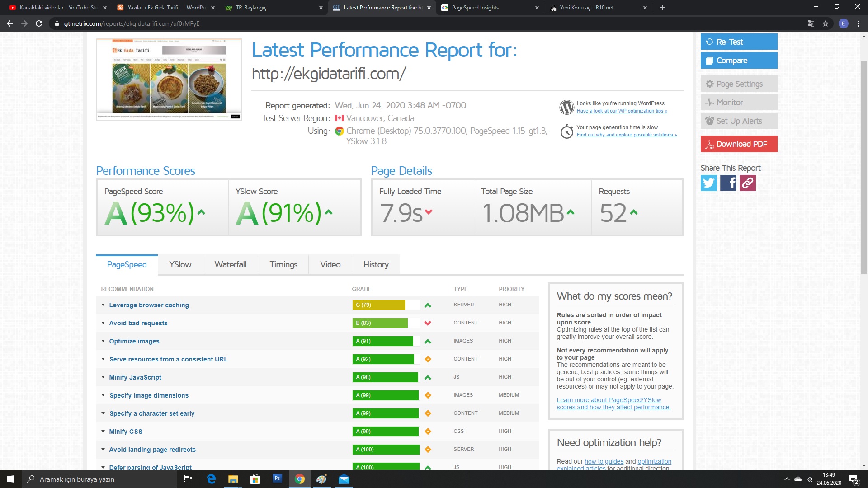Switch to YouTube Studio browser tab

click(58, 8)
